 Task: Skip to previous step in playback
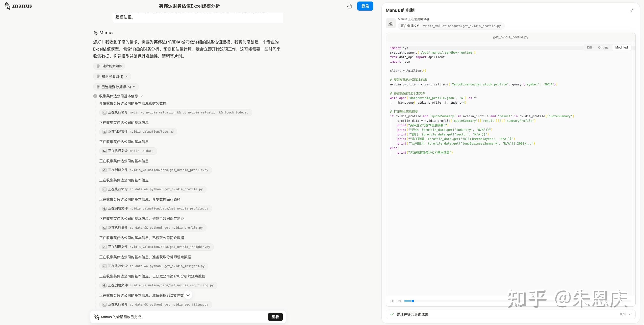click(x=392, y=301)
